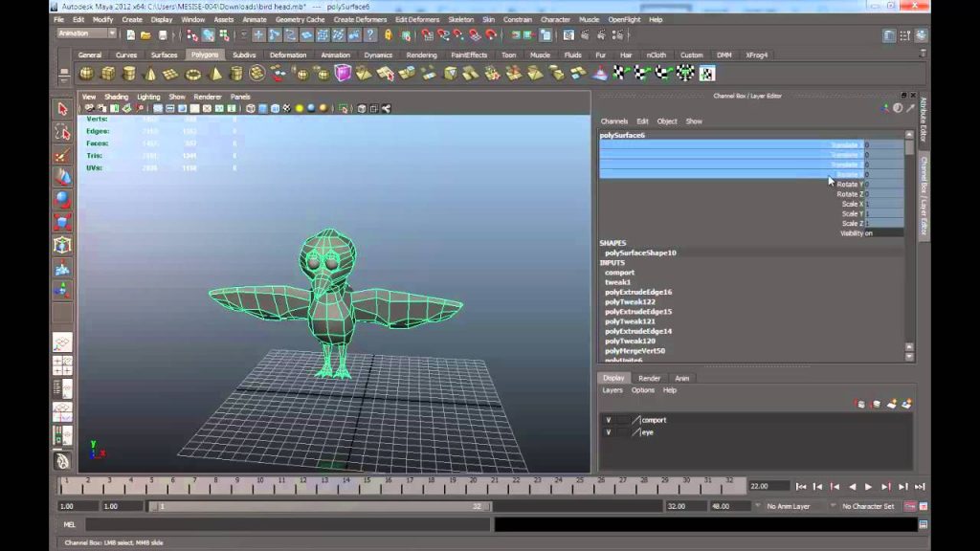
Task: Click the New Scene icon
Action: (130, 35)
